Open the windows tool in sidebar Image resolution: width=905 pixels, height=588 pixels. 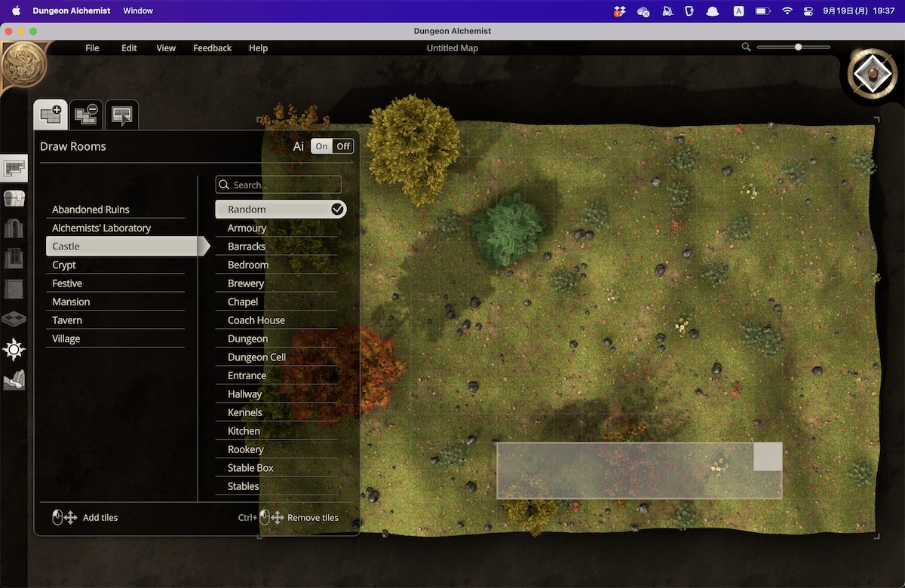point(14,259)
